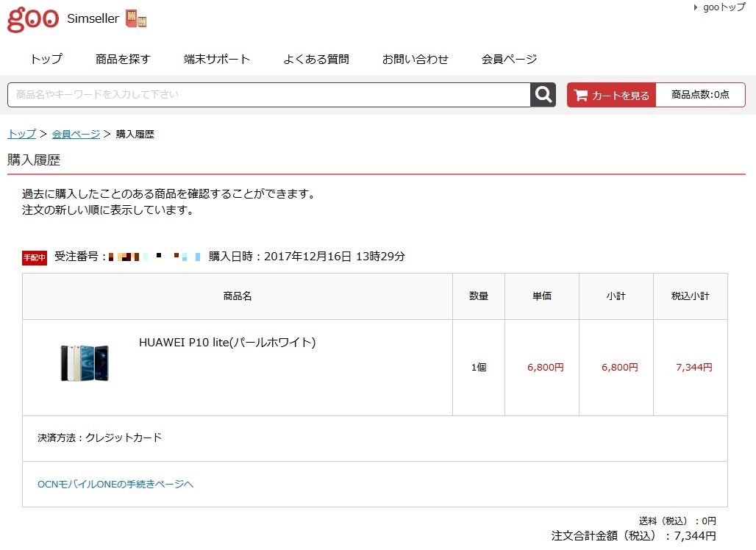756x550 pixels.
Task: Click the product search input field
Action: (269, 94)
